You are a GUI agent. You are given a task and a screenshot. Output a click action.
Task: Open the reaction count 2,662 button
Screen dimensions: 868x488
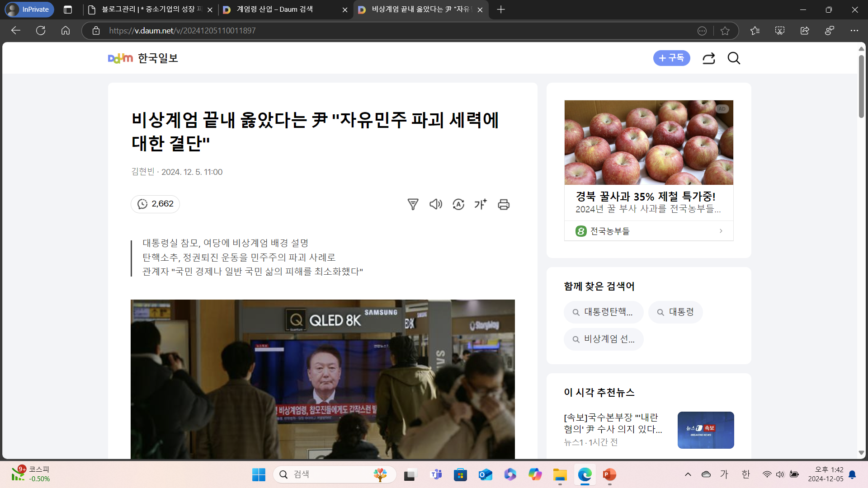coord(155,204)
